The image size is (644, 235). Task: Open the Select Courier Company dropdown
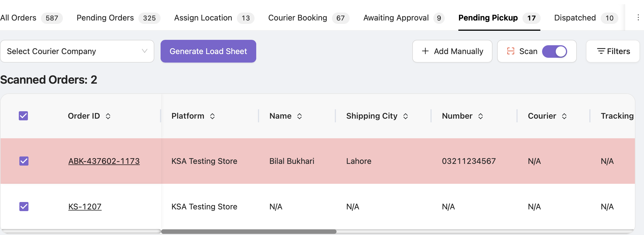[x=77, y=51]
